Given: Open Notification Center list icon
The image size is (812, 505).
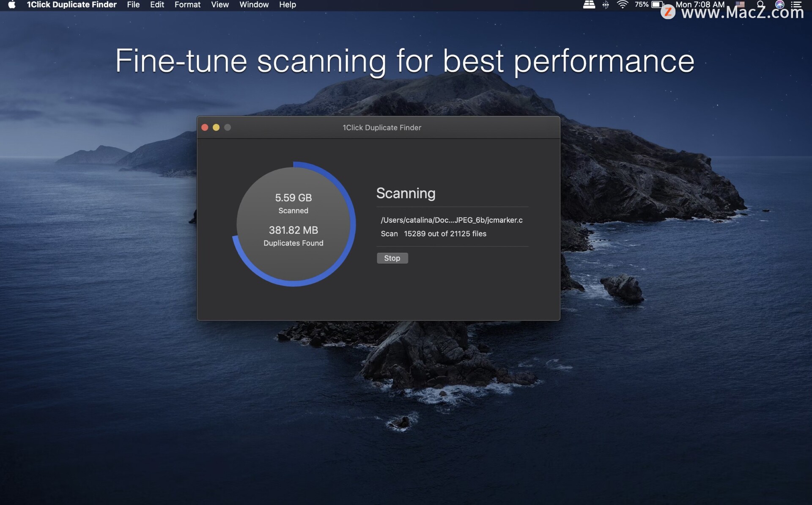Looking at the screenshot, I should tap(796, 5).
